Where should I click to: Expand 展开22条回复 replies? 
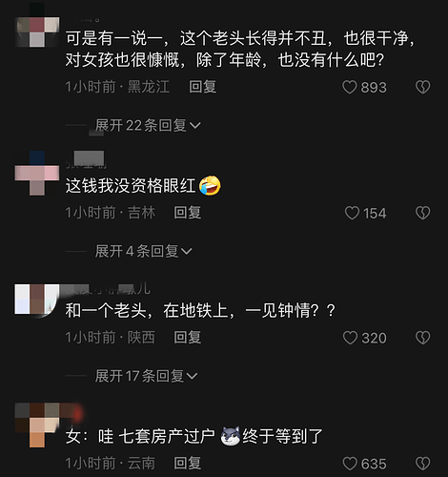148,125
